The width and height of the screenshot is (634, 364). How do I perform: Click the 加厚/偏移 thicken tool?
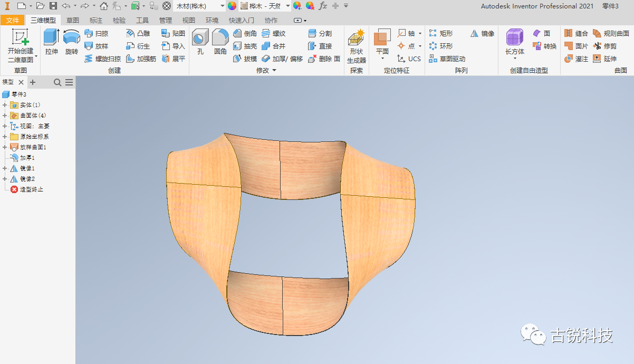point(282,59)
